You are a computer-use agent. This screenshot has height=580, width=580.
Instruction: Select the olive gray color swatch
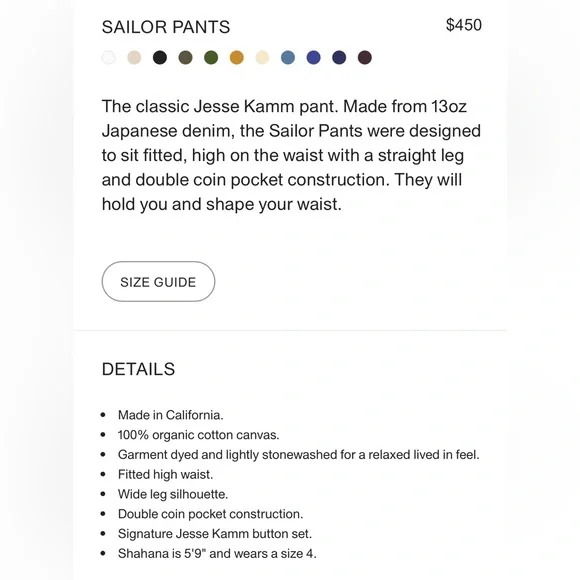[x=185, y=58]
